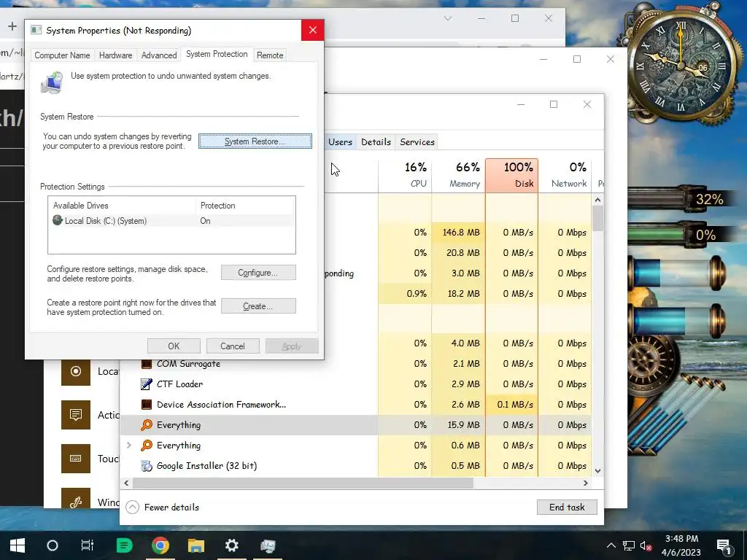Create a restore point now

point(258,306)
